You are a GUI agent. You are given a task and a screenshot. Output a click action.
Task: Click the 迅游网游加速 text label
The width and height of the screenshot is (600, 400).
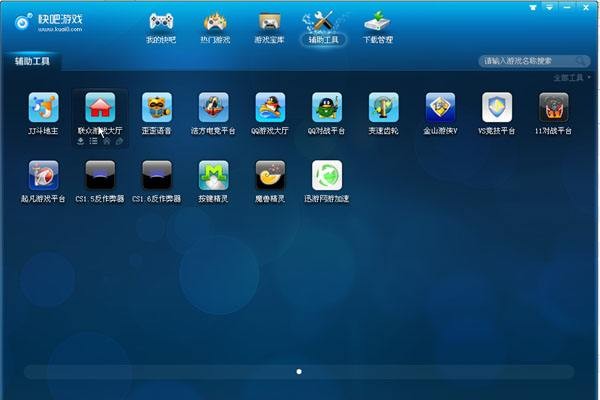click(326, 199)
